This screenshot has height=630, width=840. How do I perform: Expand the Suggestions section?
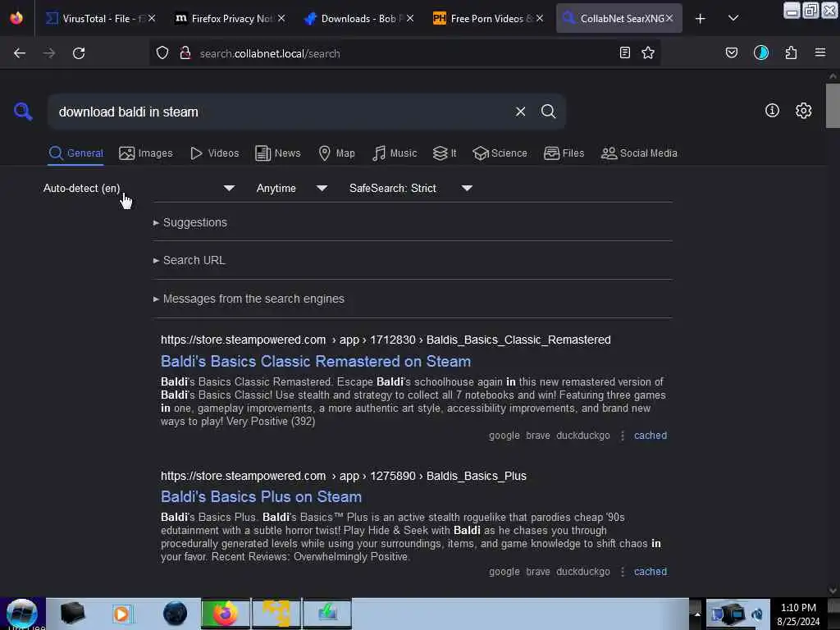(190, 222)
